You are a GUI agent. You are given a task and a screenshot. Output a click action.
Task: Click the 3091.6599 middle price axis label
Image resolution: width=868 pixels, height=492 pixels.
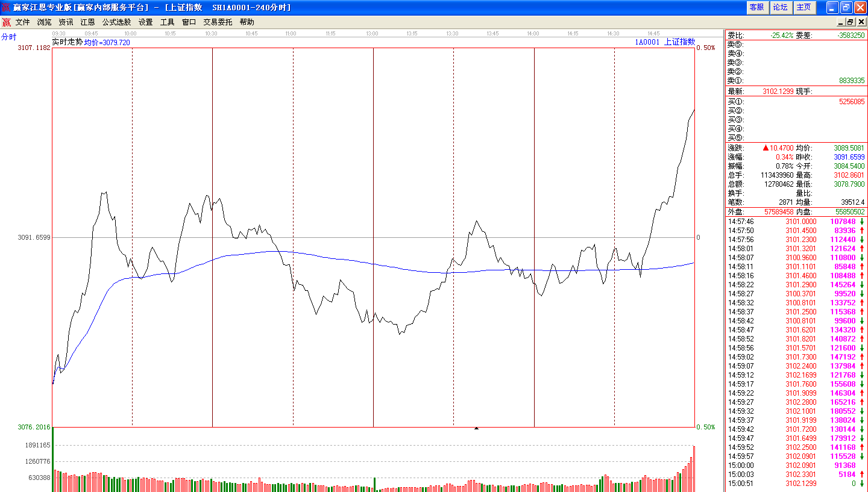point(35,237)
